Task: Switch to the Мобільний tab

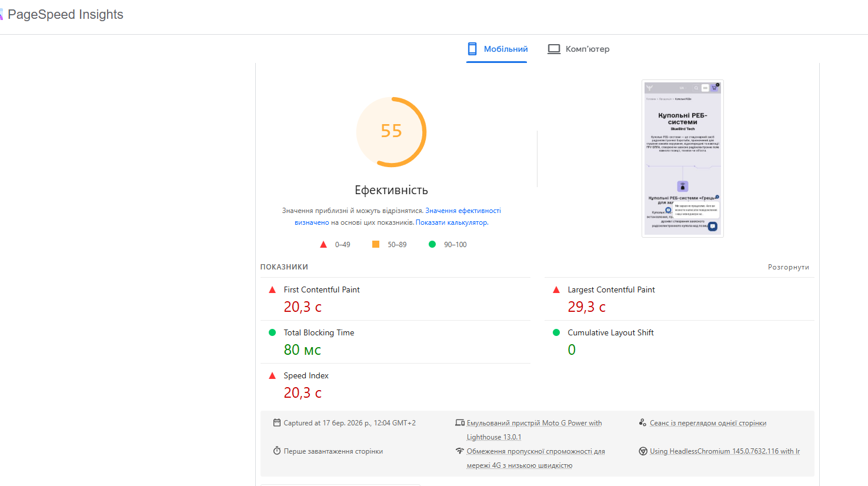Action: tap(497, 49)
